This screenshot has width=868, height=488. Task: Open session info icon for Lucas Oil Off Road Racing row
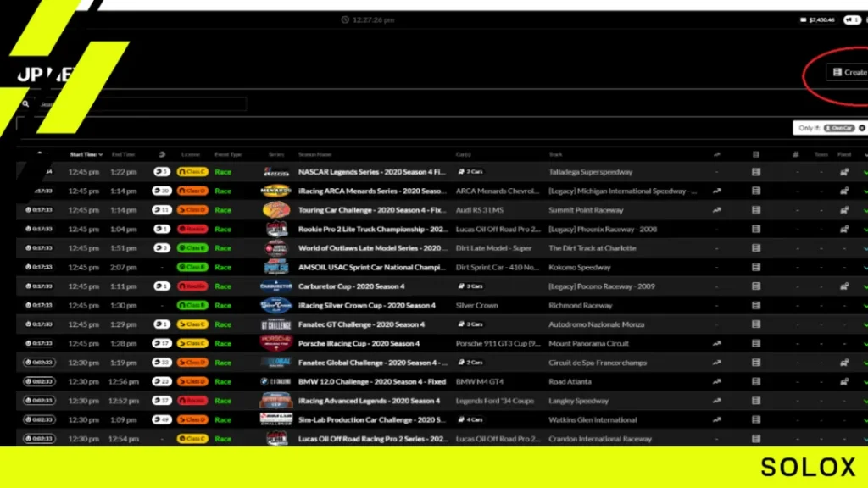[x=756, y=439]
